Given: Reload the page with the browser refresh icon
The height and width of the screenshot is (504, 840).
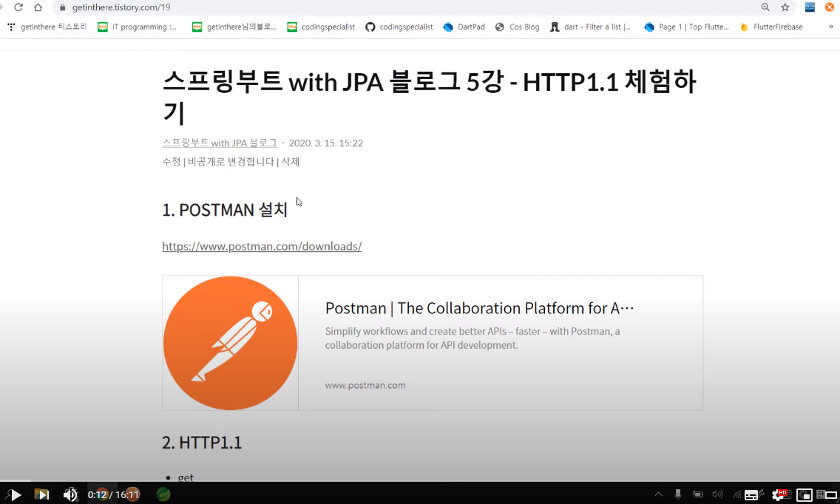Looking at the screenshot, I should click(18, 7).
